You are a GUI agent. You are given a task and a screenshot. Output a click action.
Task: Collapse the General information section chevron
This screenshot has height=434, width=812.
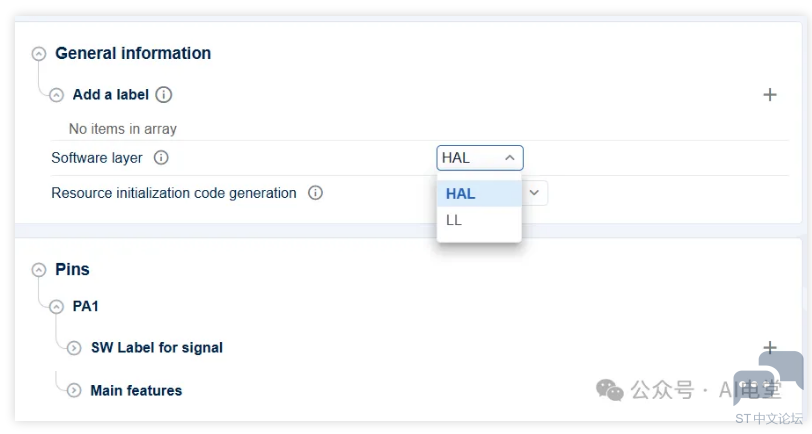[39, 54]
